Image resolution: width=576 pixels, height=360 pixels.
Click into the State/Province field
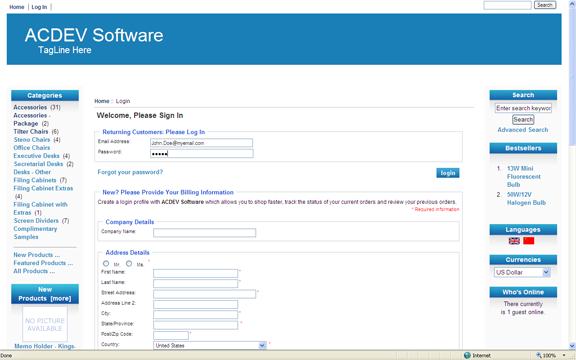tap(195, 325)
